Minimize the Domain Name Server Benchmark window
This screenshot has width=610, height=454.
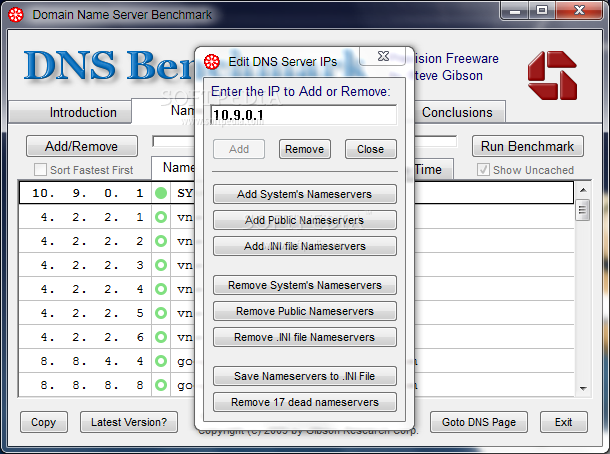tap(515, 11)
